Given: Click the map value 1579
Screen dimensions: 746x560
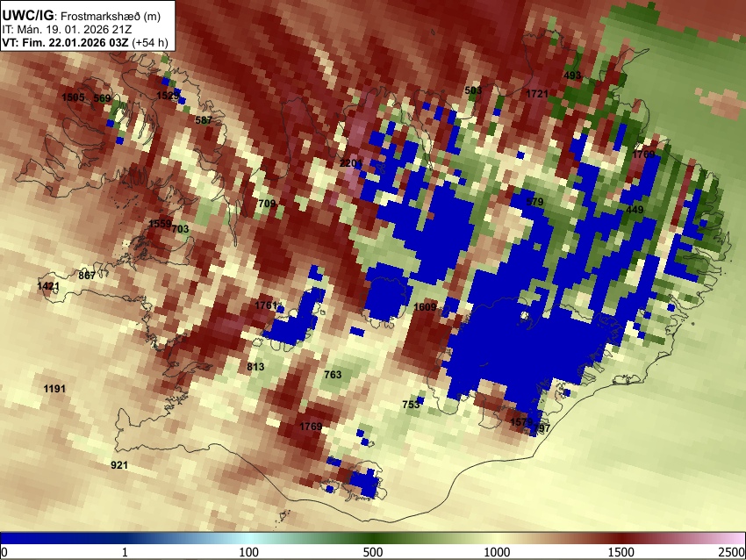Looking at the screenshot, I should pyautogui.click(x=521, y=422).
